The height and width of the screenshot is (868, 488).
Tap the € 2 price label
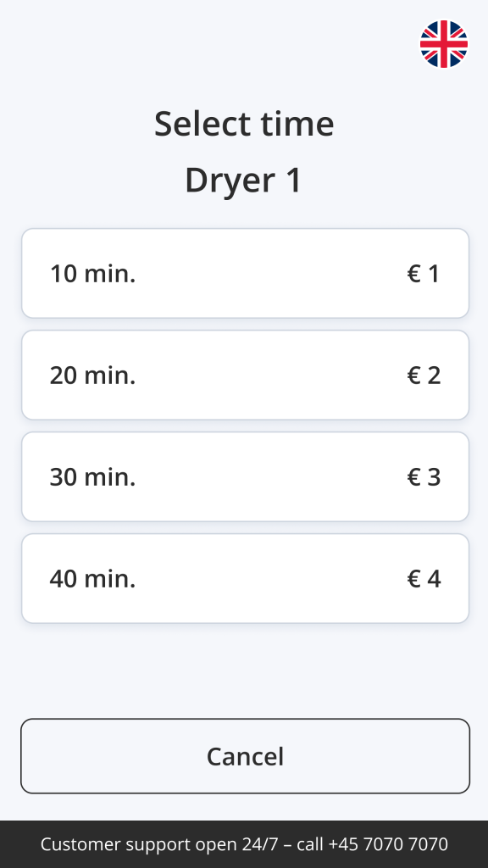pos(424,376)
